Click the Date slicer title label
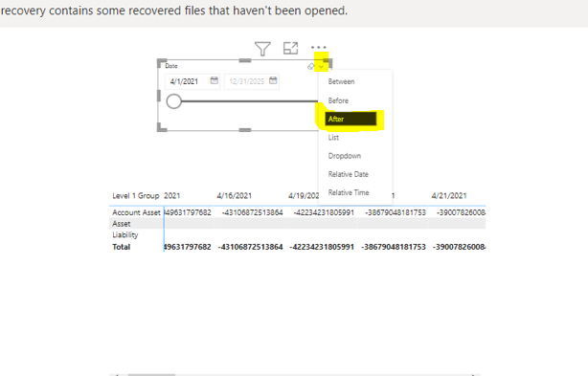This screenshot has height=376, width=588. [171, 66]
